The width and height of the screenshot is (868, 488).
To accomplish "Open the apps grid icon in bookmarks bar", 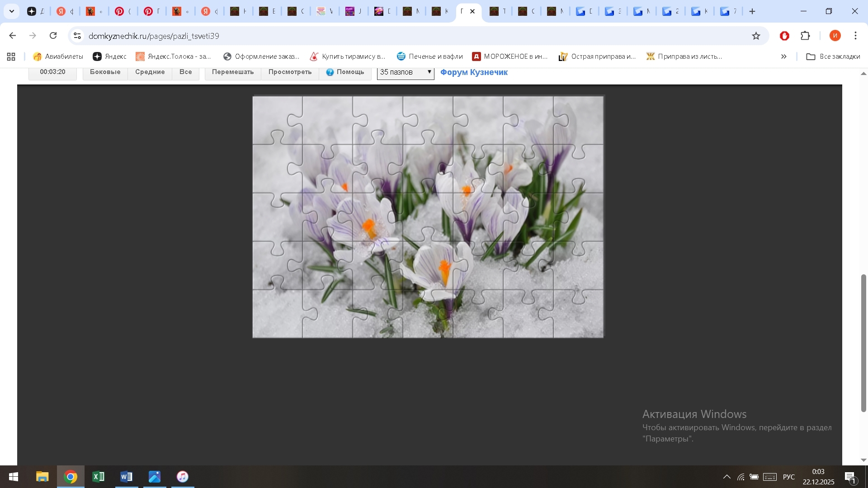I will 11,56.
